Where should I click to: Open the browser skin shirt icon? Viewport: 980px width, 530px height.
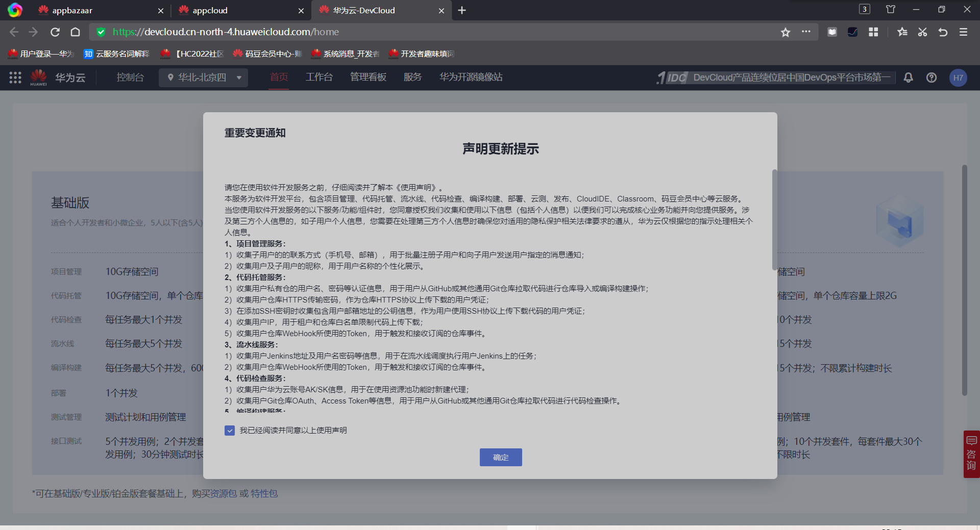click(891, 9)
